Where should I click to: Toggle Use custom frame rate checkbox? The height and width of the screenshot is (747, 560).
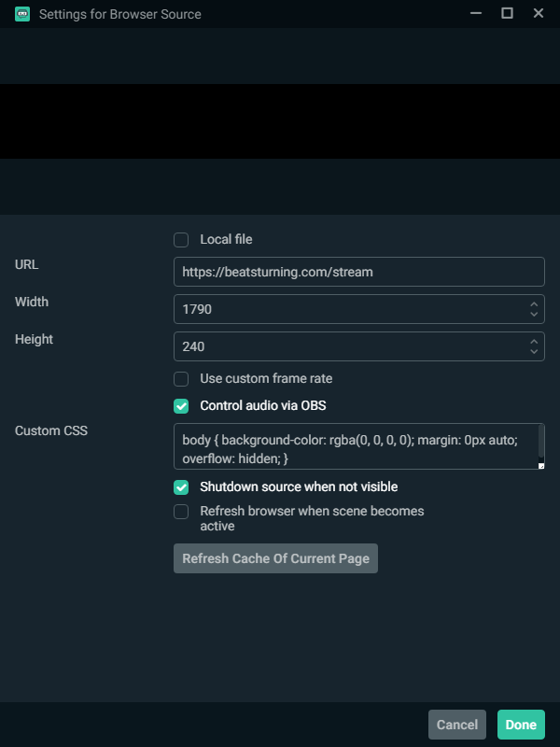point(181,379)
